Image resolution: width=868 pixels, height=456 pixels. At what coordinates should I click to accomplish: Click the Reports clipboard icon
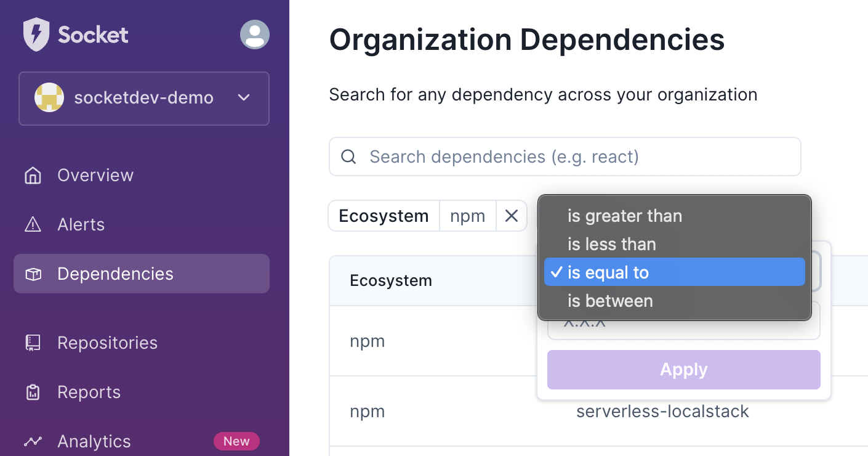coord(33,393)
